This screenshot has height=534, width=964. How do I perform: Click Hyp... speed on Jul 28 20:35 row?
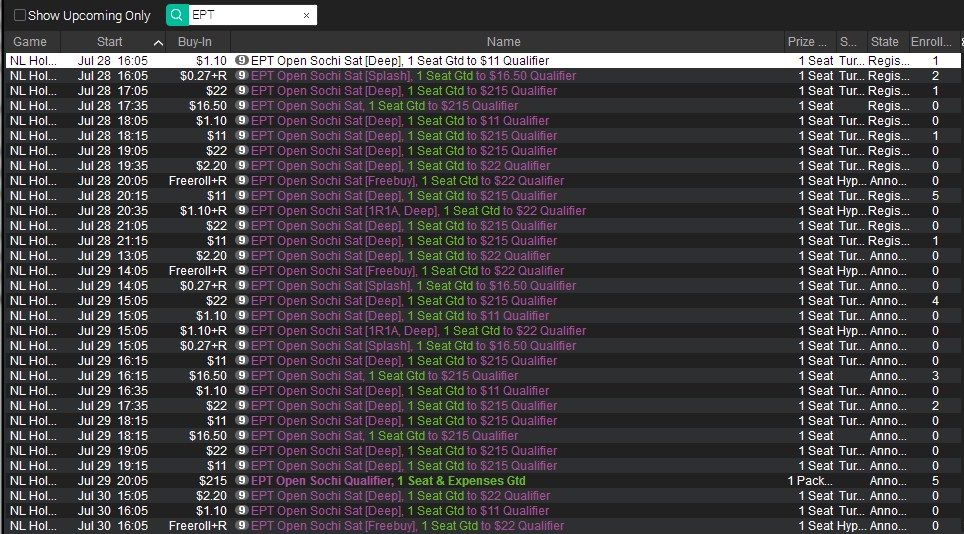click(x=851, y=211)
